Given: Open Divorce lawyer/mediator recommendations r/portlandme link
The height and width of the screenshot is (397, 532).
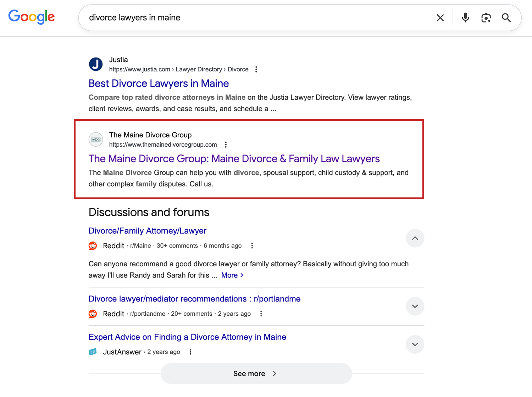Looking at the screenshot, I should tap(194, 299).
